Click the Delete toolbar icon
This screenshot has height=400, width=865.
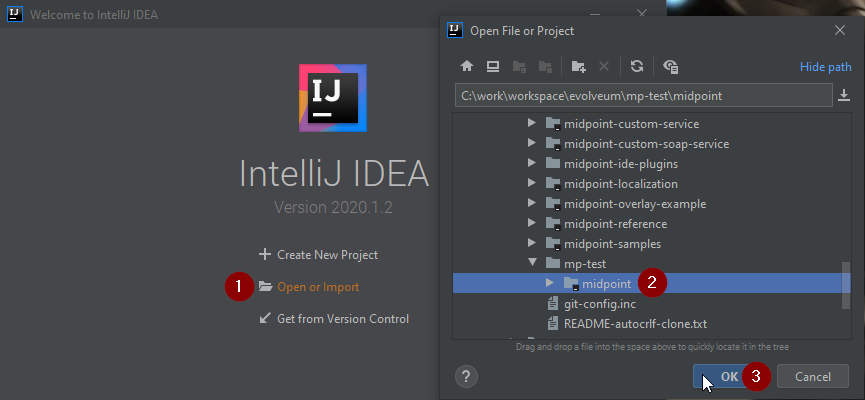tap(604, 67)
